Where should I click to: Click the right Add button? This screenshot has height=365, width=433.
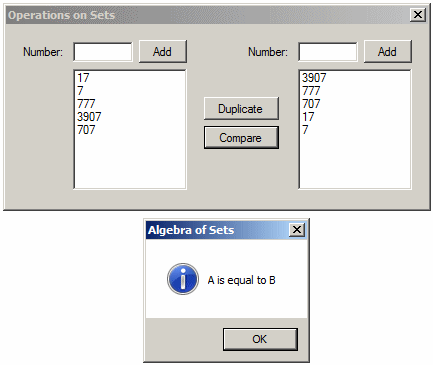[388, 52]
